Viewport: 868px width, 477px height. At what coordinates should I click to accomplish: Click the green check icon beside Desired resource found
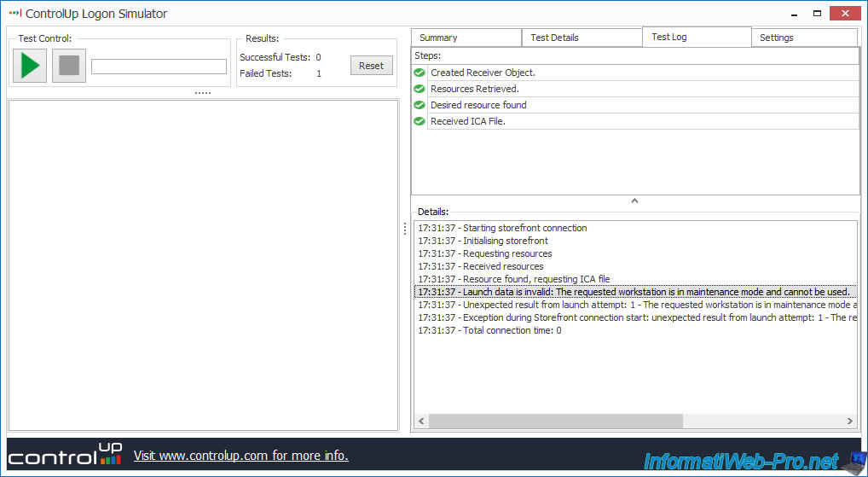420,105
